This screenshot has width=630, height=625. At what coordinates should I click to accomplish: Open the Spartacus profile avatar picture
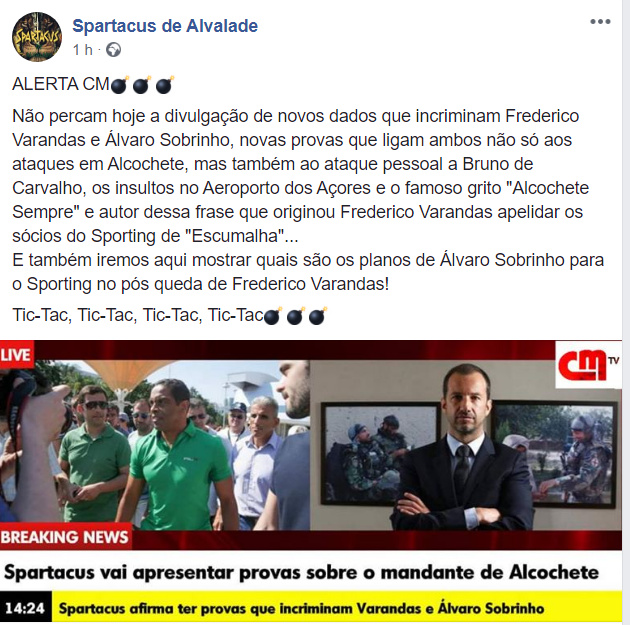click(x=37, y=37)
